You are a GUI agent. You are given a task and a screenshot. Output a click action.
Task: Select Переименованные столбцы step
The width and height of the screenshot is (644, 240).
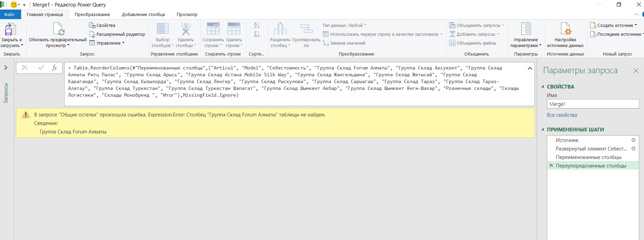(593, 157)
